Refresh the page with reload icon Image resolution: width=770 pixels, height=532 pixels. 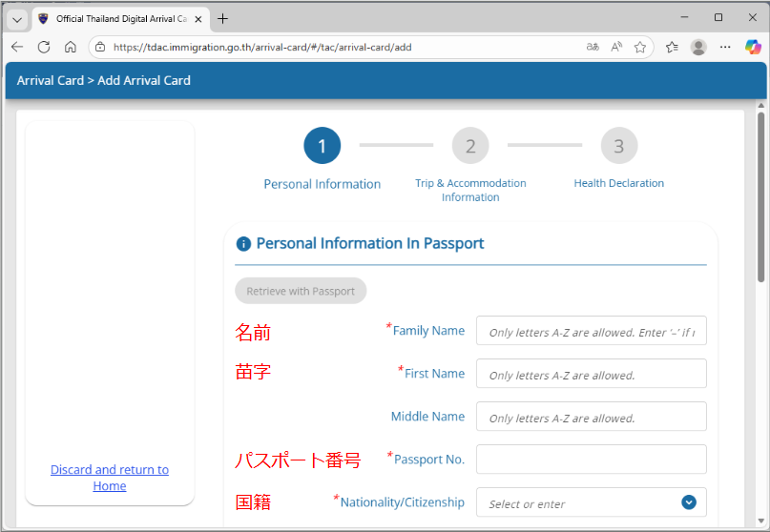44,47
